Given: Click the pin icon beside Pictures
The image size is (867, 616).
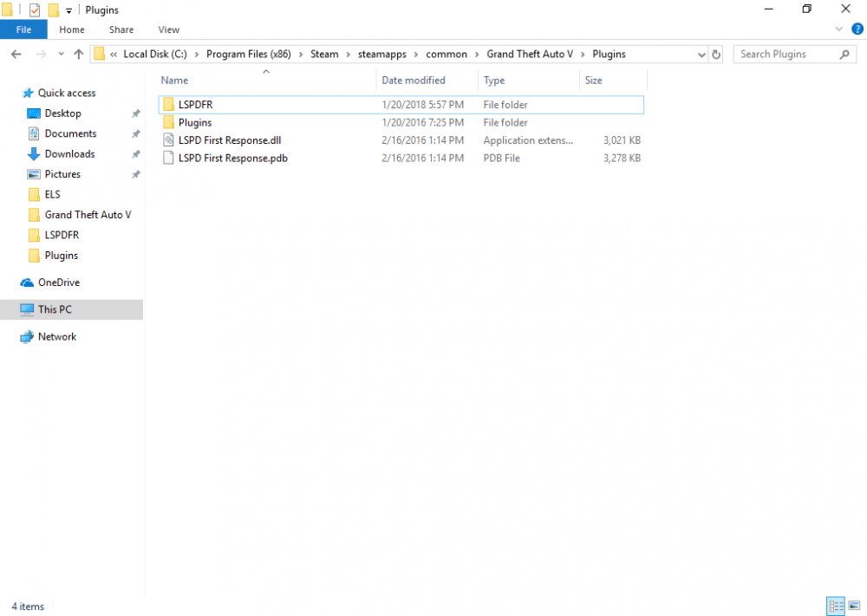Looking at the screenshot, I should pyautogui.click(x=136, y=174).
